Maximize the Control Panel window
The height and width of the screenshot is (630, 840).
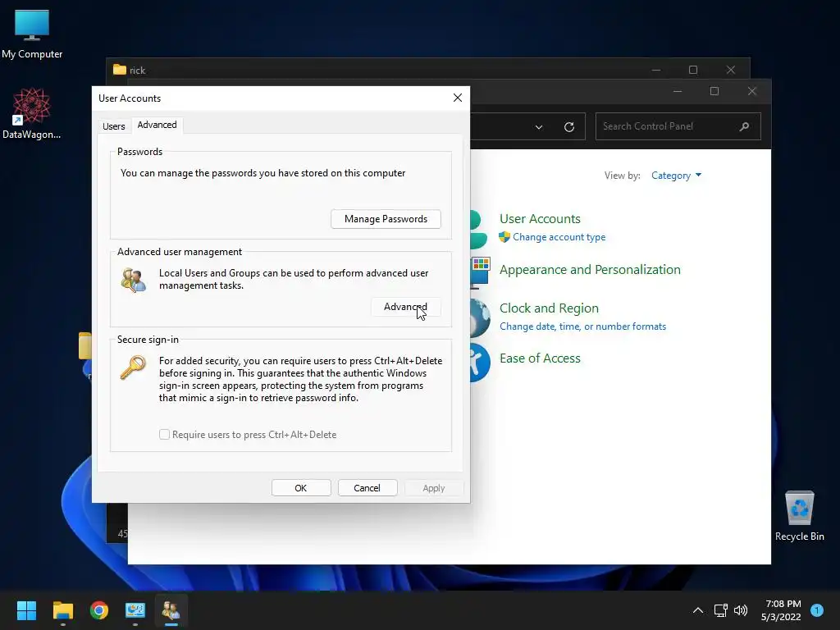click(714, 91)
